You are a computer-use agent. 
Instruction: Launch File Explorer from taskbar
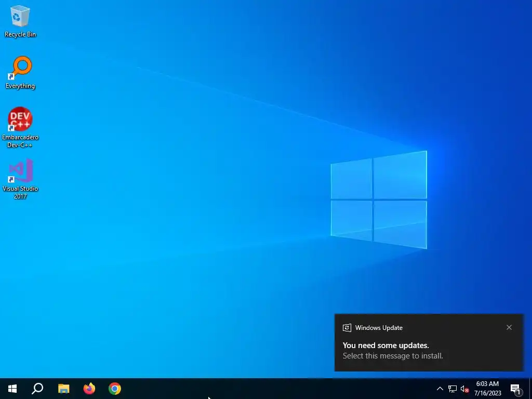[63, 389]
